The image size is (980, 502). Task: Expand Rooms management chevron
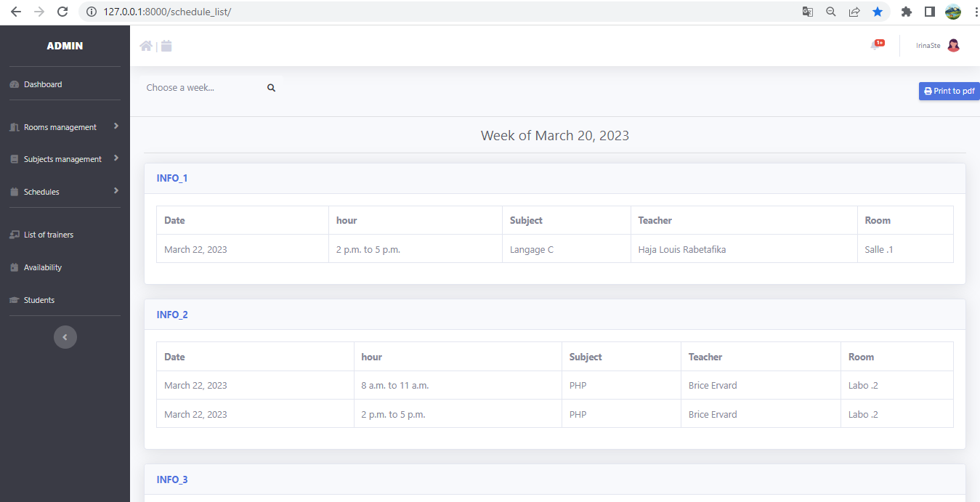(x=116, y=126)
